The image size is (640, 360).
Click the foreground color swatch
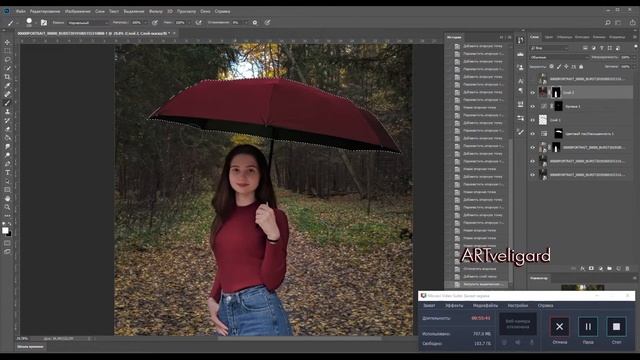[x=5, y=231]
